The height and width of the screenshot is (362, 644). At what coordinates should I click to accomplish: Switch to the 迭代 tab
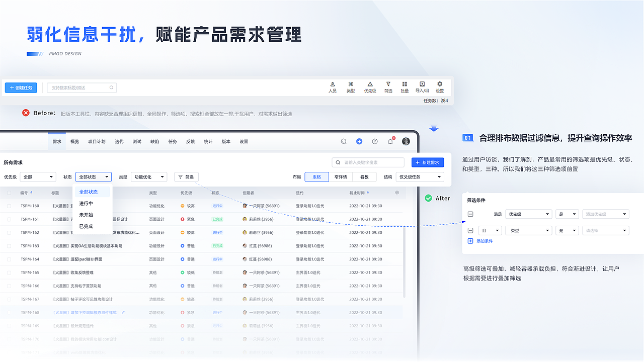(118, 141)
